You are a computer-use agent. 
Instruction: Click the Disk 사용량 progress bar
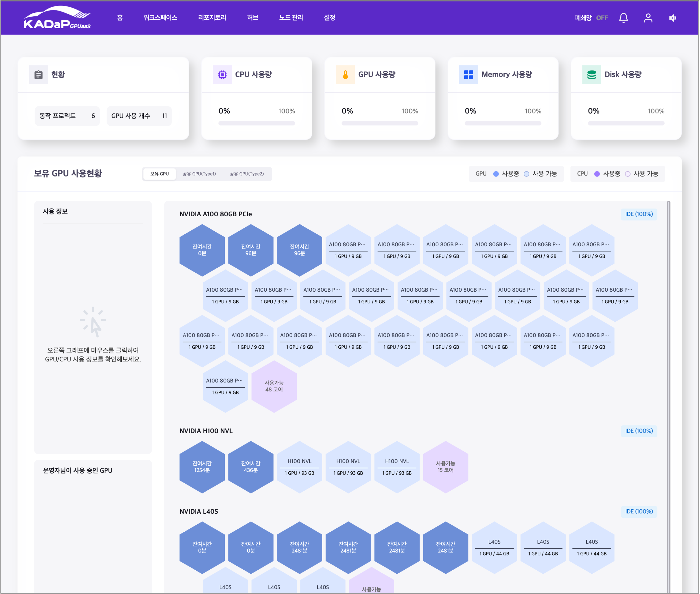click(x=626, y=123)
